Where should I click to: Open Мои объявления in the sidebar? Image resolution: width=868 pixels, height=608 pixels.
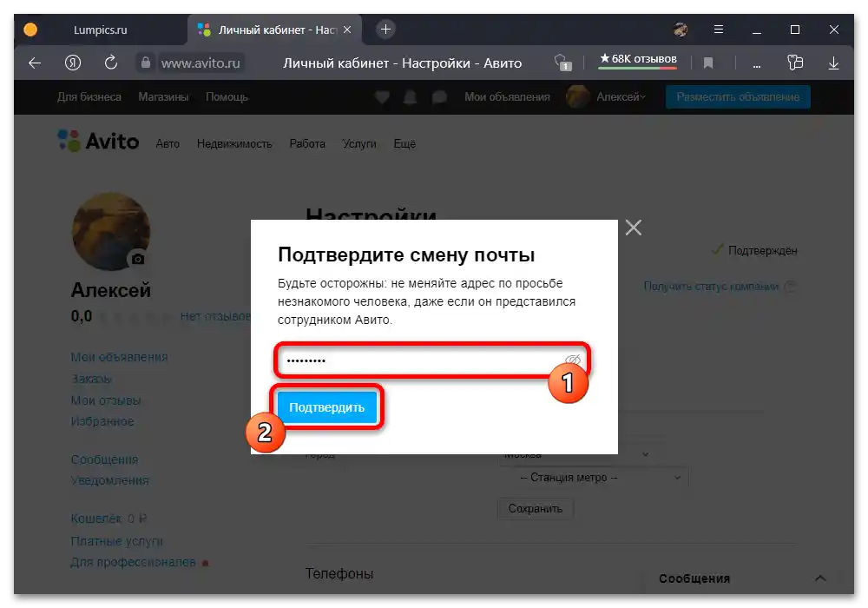(x=119, y=357)
